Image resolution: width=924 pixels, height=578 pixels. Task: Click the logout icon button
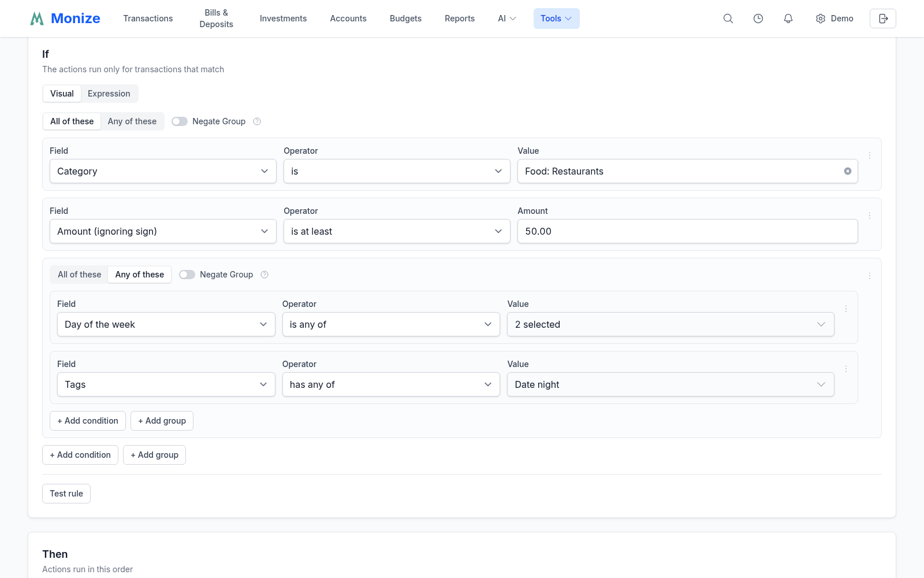(x=883, y=18)
